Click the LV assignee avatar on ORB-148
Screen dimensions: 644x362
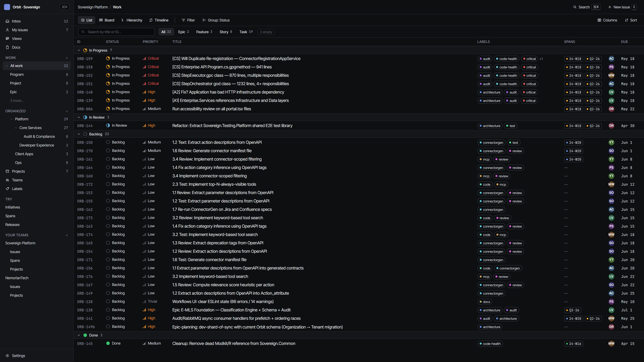(611, 92)
